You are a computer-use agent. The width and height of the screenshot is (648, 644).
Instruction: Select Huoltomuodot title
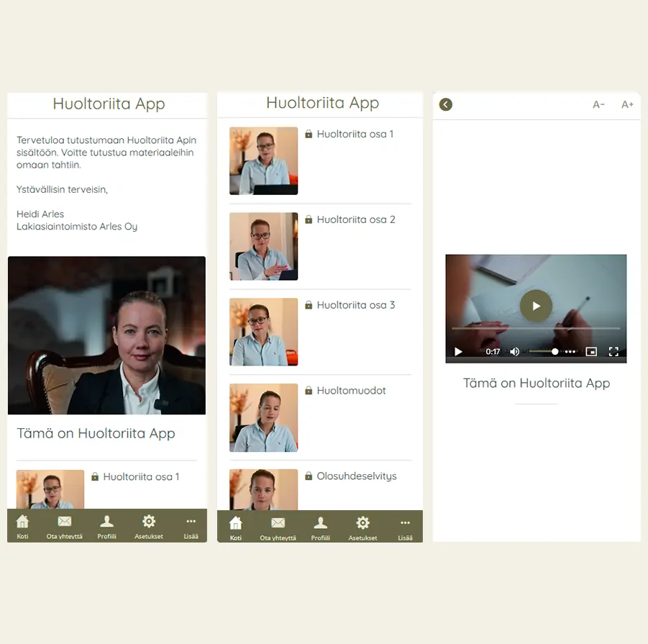(351, 391)
